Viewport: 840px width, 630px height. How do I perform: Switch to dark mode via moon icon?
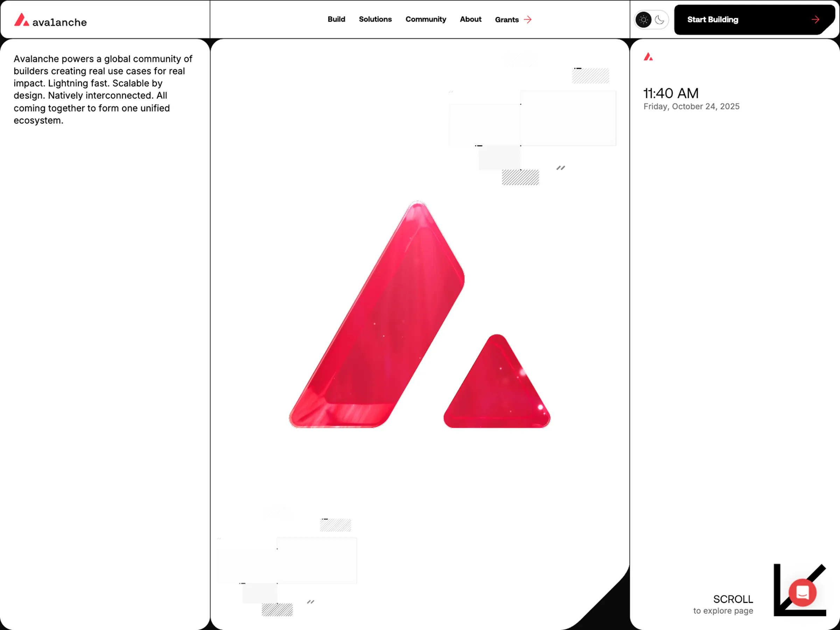coord(660,20)
